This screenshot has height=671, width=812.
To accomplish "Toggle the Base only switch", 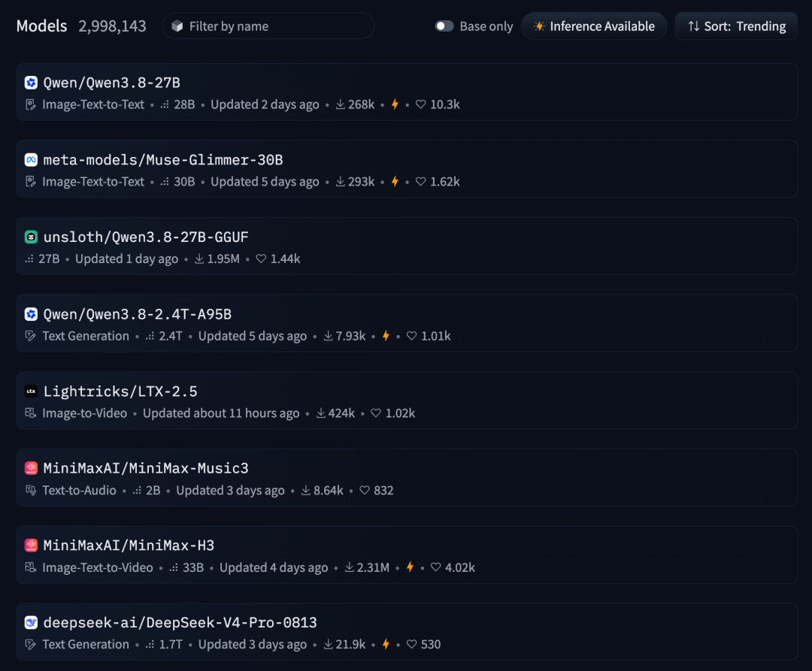I will [444, 26].
